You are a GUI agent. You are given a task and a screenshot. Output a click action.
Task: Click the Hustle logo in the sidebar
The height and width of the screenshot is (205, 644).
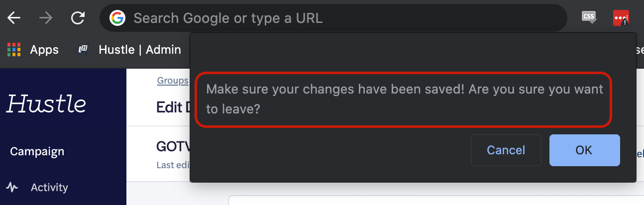click(46, 104)
